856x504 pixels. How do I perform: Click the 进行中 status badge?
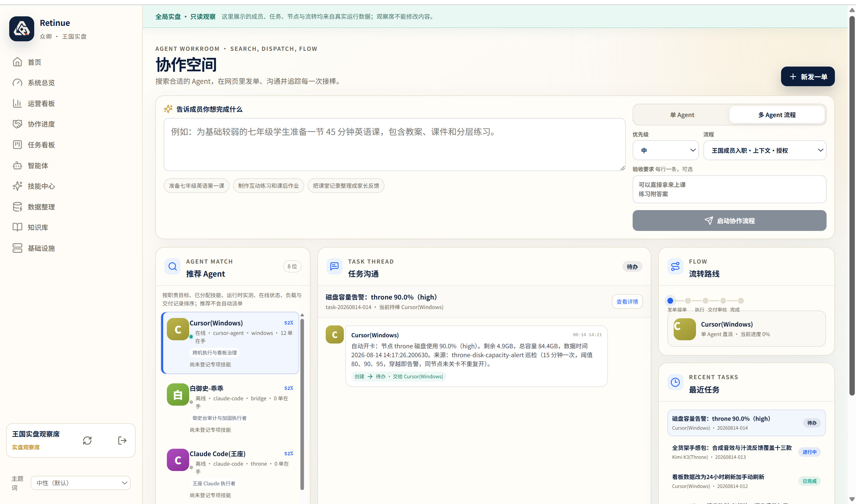point(809,452)
